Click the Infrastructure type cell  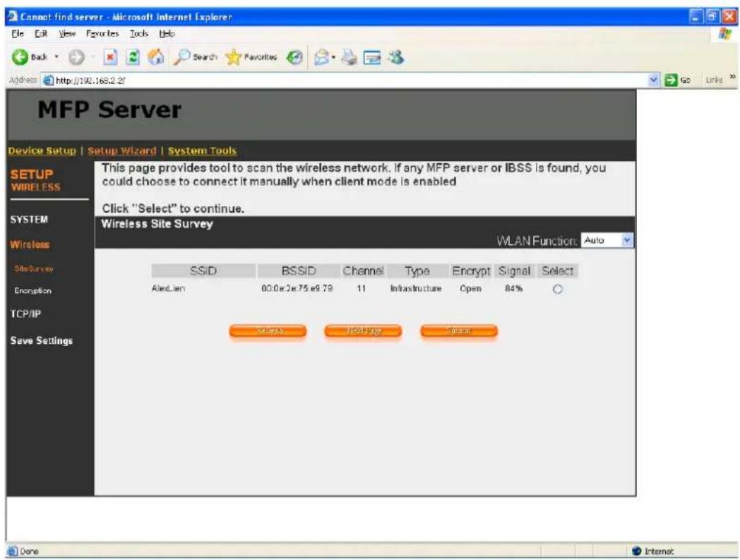[x=416, y=288]
